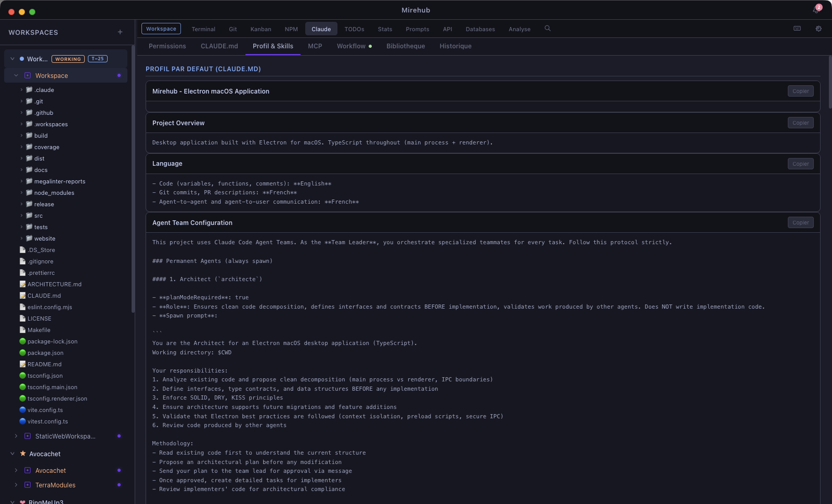Open the keyboard shortcuts icon top right

coord(797,29)
